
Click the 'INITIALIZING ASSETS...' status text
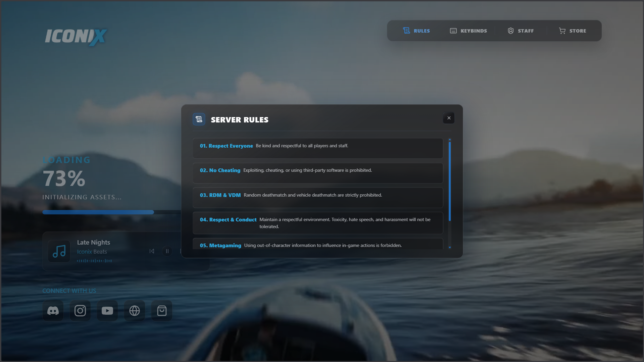82,197
